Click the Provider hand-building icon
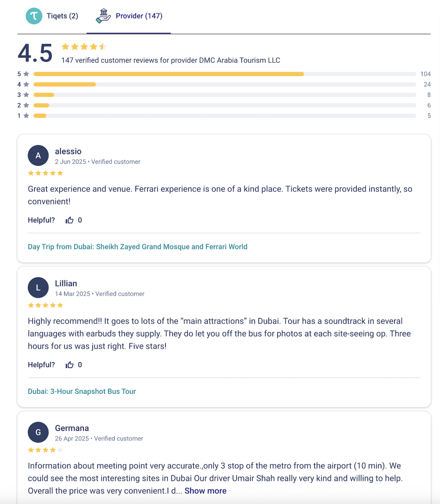440x504 pixels. click(x=103, y=16)
